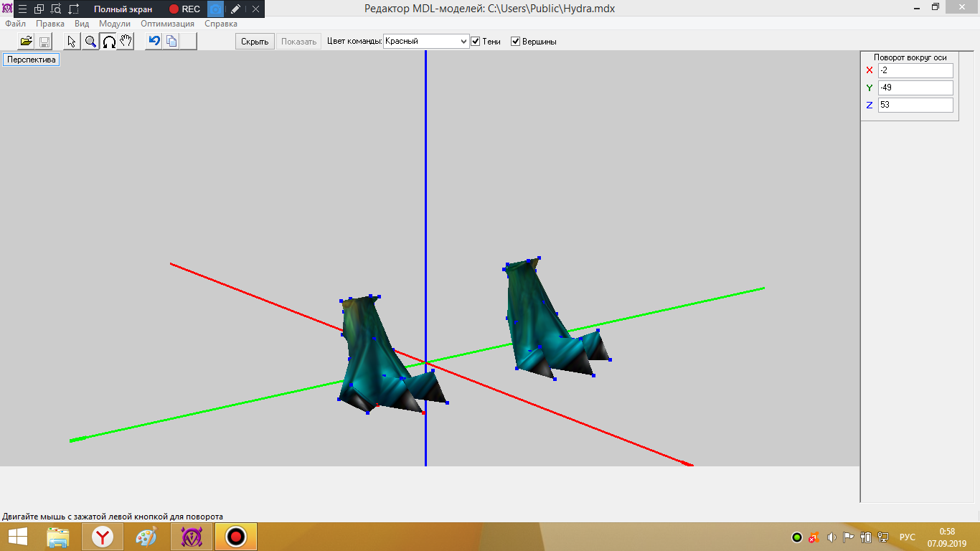980x551 pixels.
Task: Click the screen recorder taskbar icon
Action: click(x=236, y=537)
